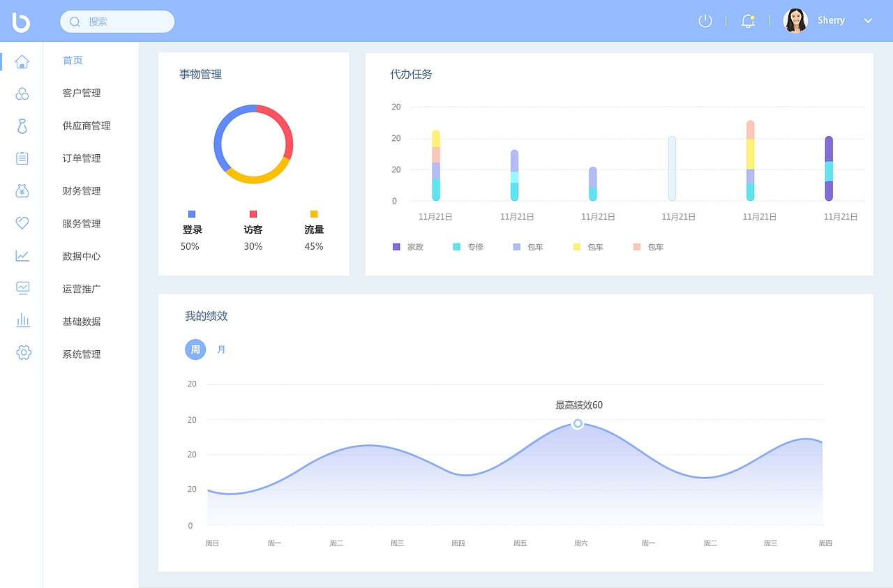This screenshot has height=588, width=893.
Task: Click the 搜索 search input field
Action: click(x=117, y=22)
